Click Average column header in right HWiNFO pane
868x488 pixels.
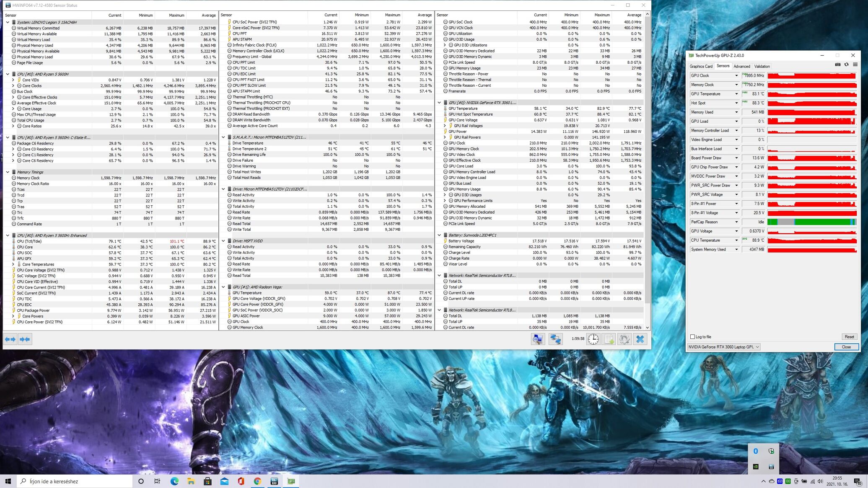pyautogui.click(x=627, y=15)
